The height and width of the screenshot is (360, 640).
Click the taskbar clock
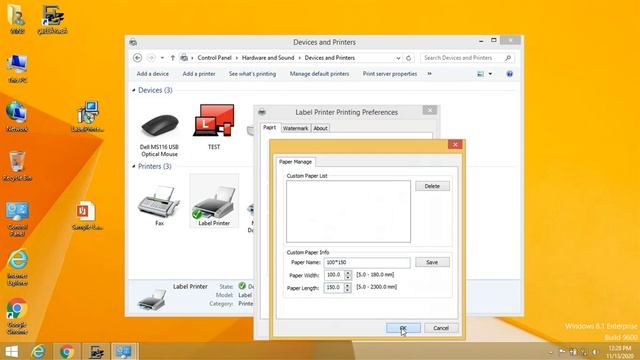click(x=620, y=352)
